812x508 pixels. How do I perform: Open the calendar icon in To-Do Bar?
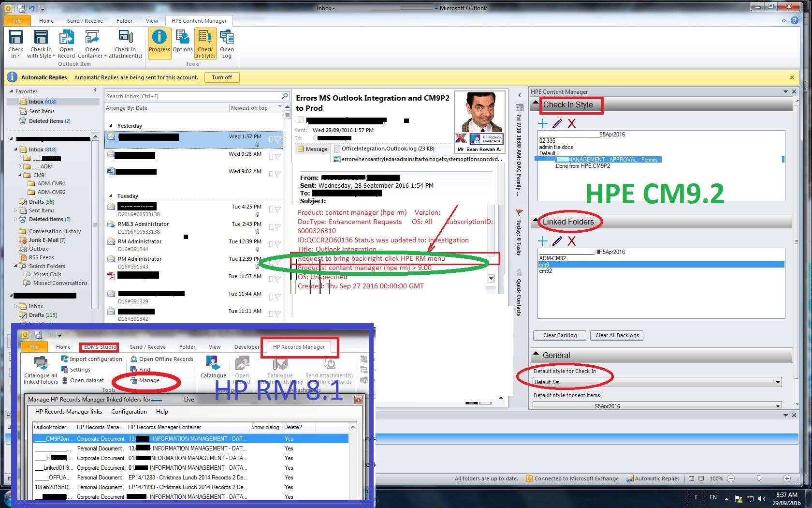pos(520,107)
